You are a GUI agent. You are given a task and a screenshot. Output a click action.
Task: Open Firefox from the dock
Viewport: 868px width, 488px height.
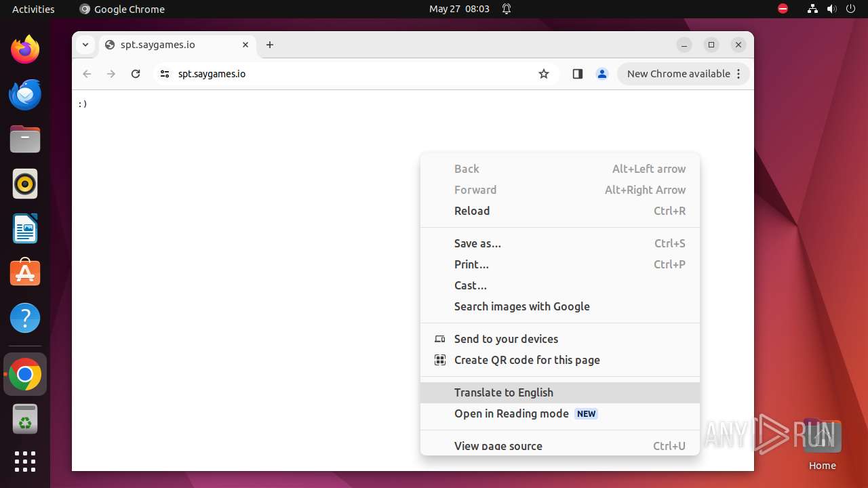(25, 49)
